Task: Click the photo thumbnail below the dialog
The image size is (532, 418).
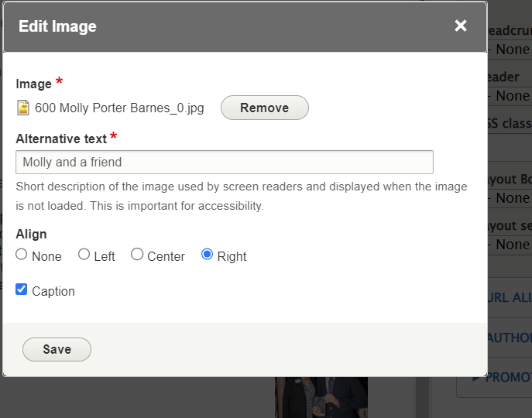Action: coord(321,398)
